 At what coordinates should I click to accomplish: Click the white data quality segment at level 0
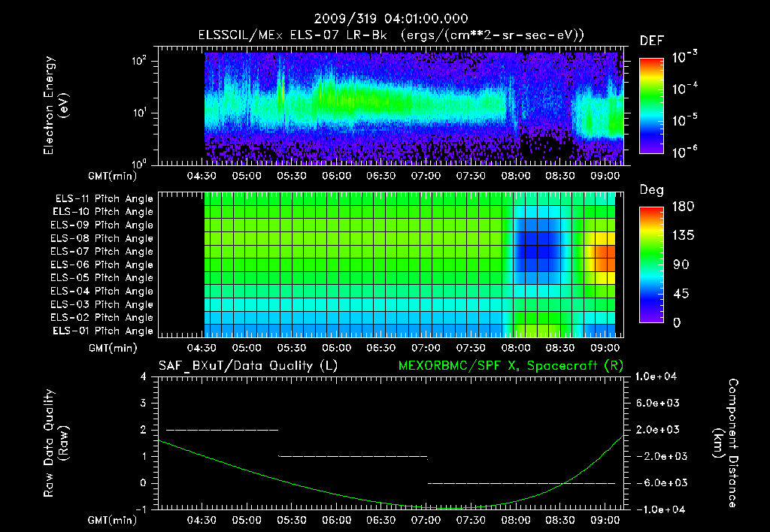(522, 483)
